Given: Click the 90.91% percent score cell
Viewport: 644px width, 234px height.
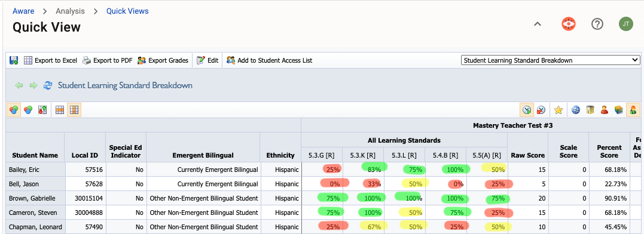Looking at the screenshot, I should pos(609,198).
